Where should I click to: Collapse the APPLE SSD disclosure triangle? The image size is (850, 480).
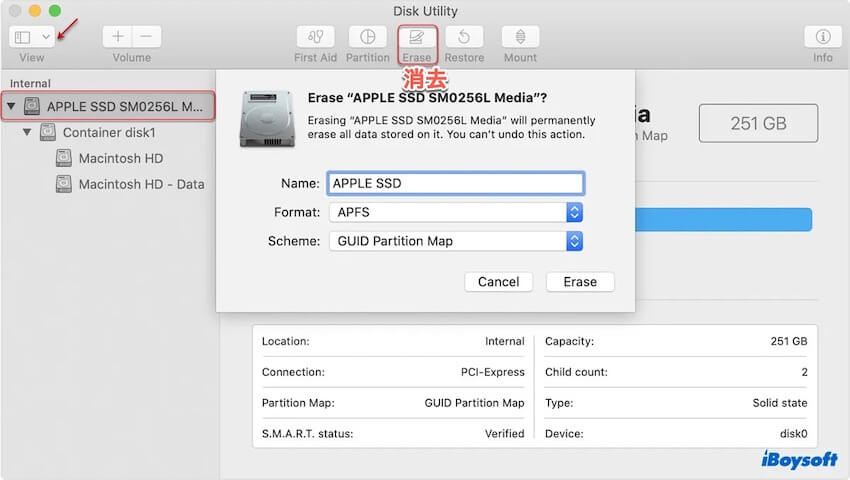tap(11, 106)
